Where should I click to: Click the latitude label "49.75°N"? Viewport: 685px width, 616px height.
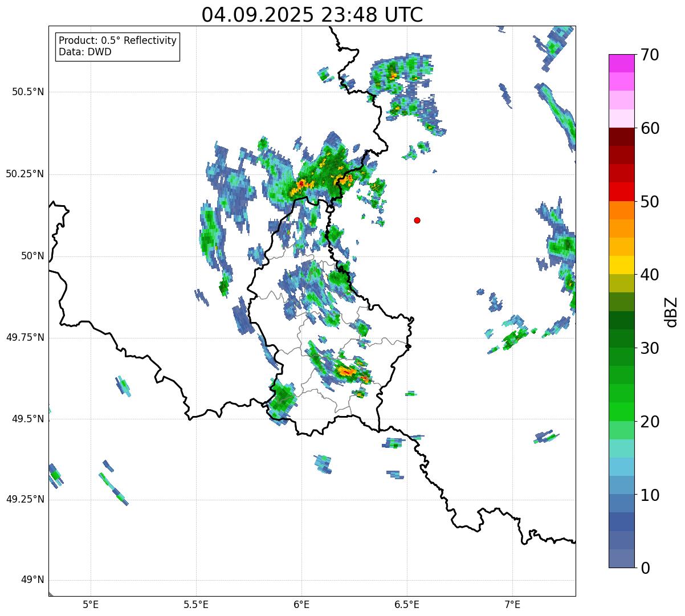[25, 337]
